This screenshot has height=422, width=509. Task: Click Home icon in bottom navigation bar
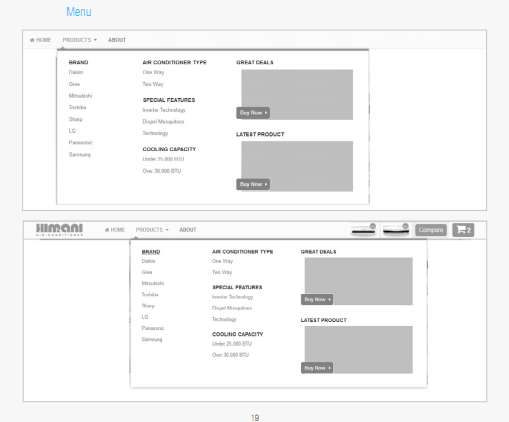click(107, 230)
